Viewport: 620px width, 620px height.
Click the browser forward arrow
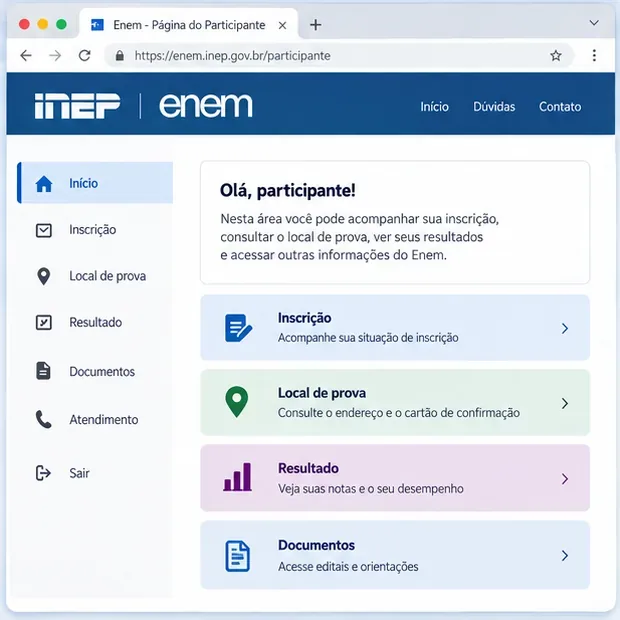tap(55, 56)
